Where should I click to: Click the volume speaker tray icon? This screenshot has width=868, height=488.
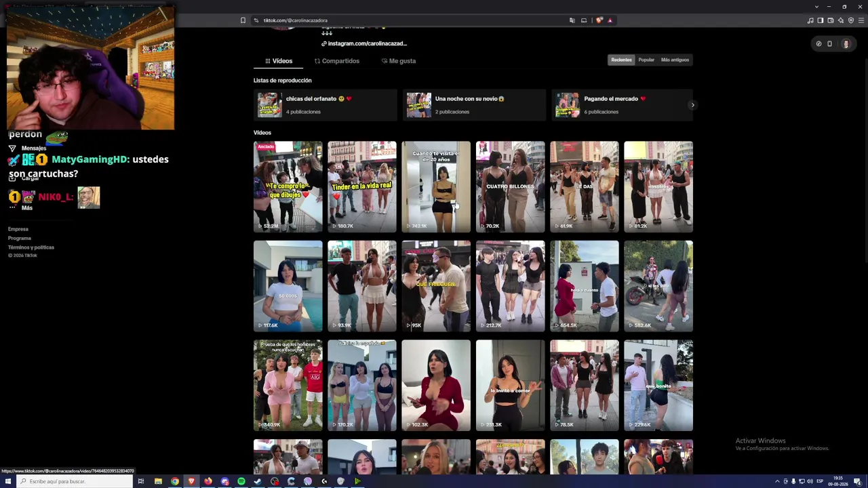(x=810, y=481)
